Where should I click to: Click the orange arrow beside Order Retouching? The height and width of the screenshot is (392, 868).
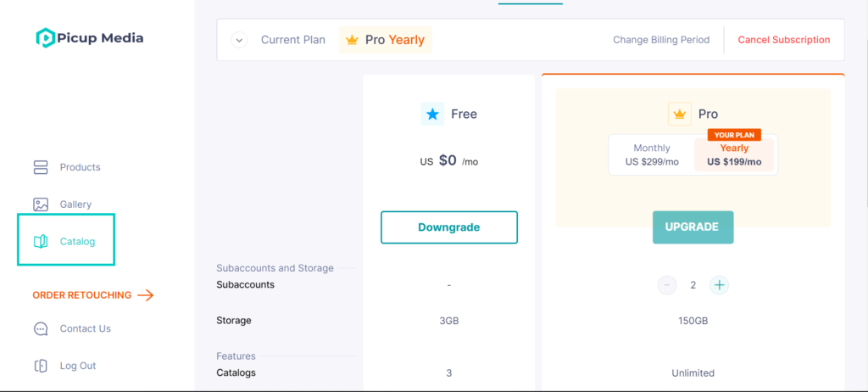(146, 295)
